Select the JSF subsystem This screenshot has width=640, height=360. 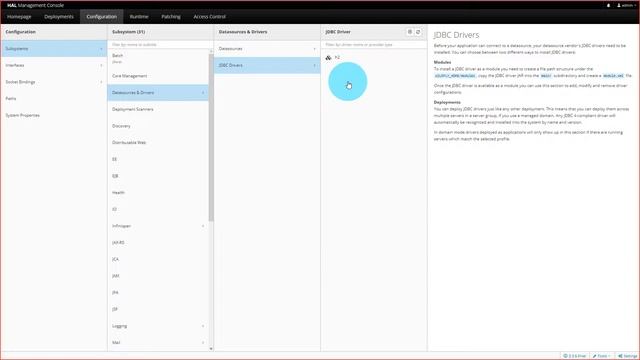[158, 310]
